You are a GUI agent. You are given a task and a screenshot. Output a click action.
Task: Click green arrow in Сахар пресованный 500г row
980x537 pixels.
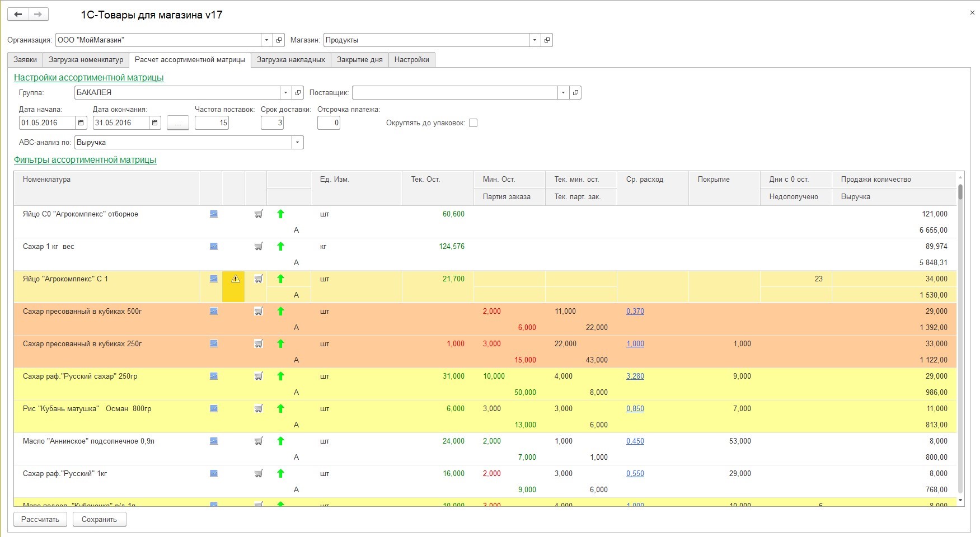coord(281,311)
